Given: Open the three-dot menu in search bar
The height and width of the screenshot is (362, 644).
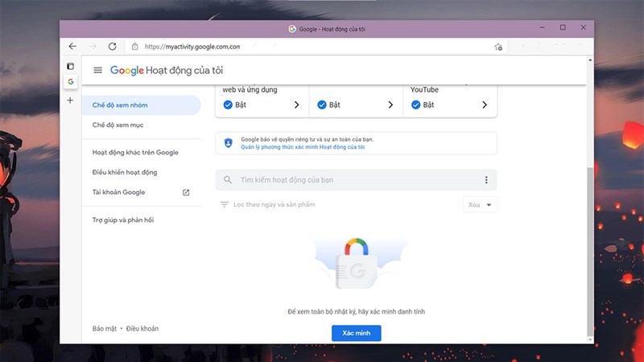Looking at the screenshot, I should tap(486, 179).
